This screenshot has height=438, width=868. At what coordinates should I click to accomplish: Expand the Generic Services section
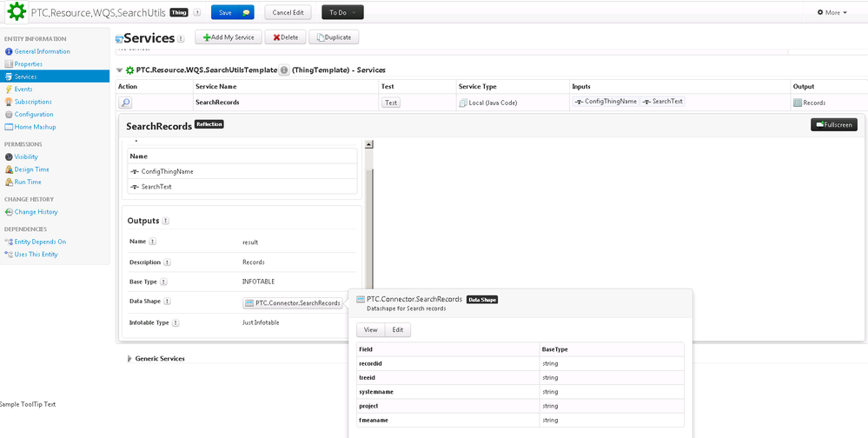[x=129, y=358]
